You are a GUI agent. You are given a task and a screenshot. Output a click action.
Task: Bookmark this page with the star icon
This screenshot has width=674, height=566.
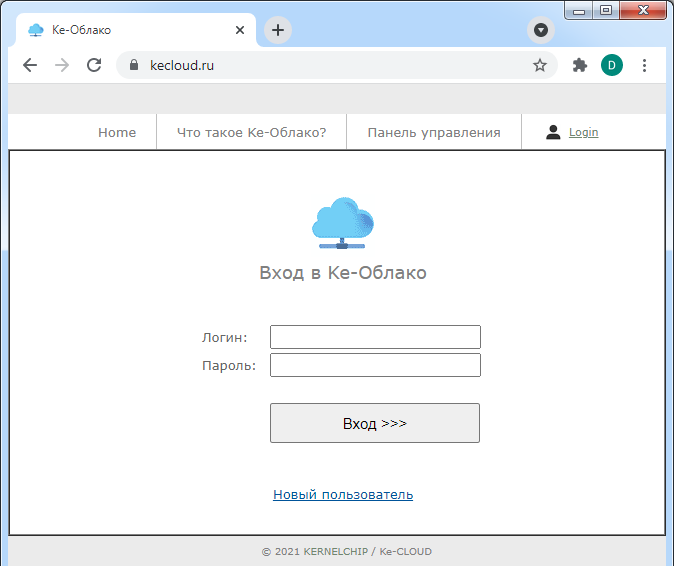coord(540,65)
